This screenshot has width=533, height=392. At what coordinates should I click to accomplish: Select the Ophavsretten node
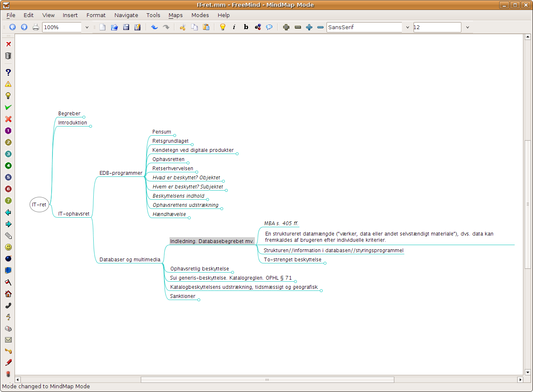(x=168, y=159)
